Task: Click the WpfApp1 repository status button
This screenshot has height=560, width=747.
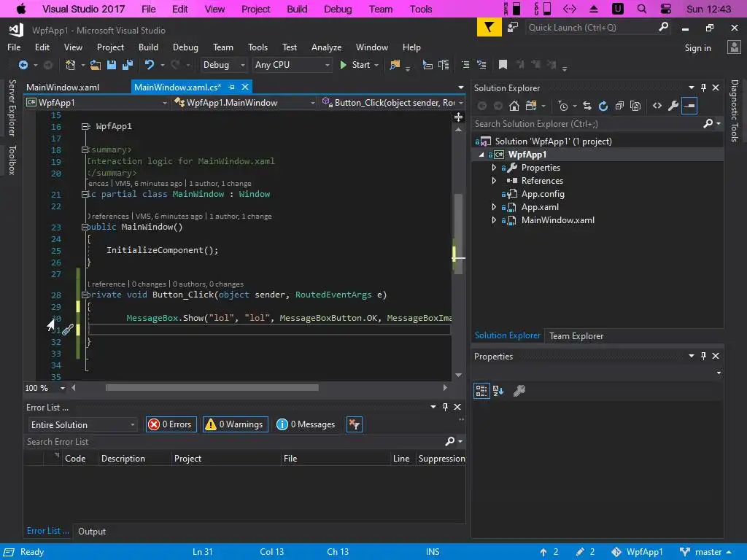Action: pos(638,552)
